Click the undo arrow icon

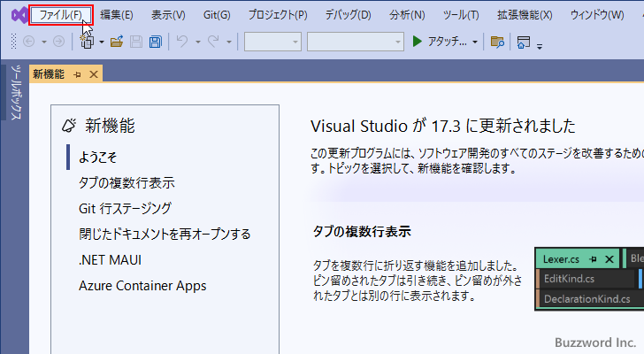click(x=182, y=41)
